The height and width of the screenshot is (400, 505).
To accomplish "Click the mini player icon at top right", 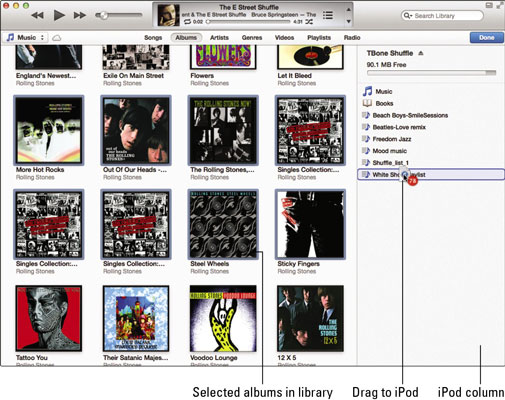I will 489,5.
